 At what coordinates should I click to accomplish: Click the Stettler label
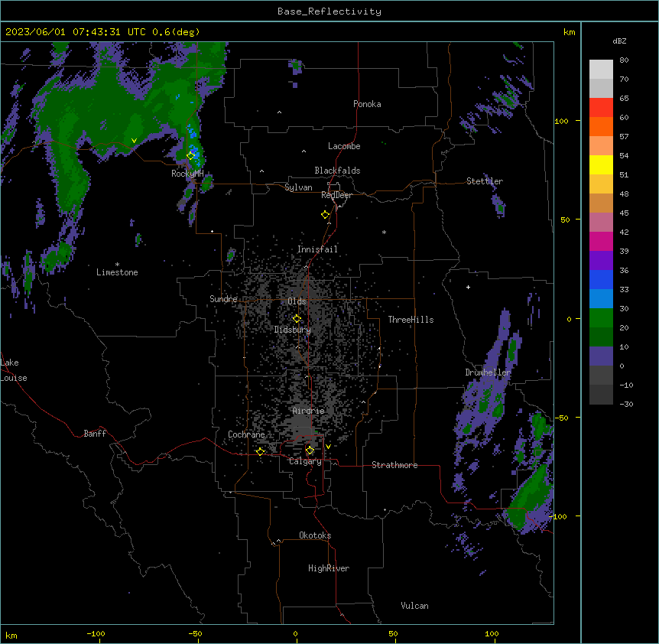[485, 181]
